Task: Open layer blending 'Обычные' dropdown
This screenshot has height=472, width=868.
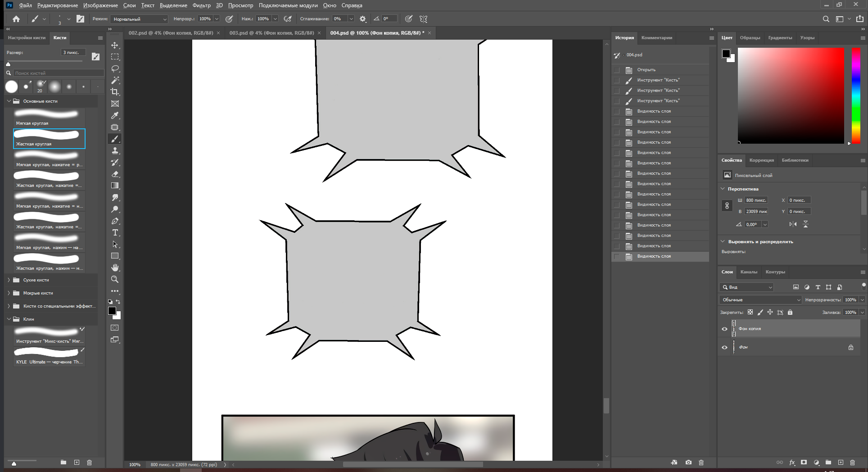Action: coord(760,300)
